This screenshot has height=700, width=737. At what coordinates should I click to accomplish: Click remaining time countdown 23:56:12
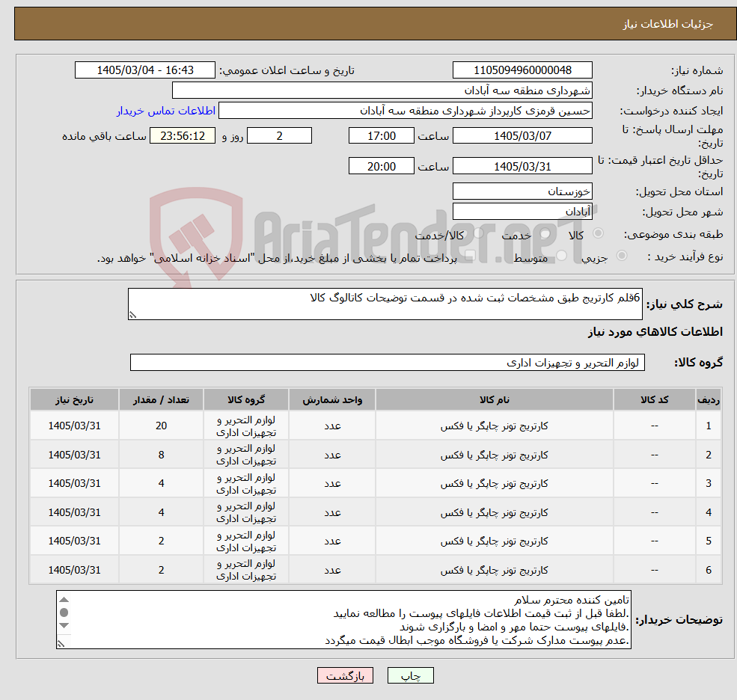coord(183,136)
